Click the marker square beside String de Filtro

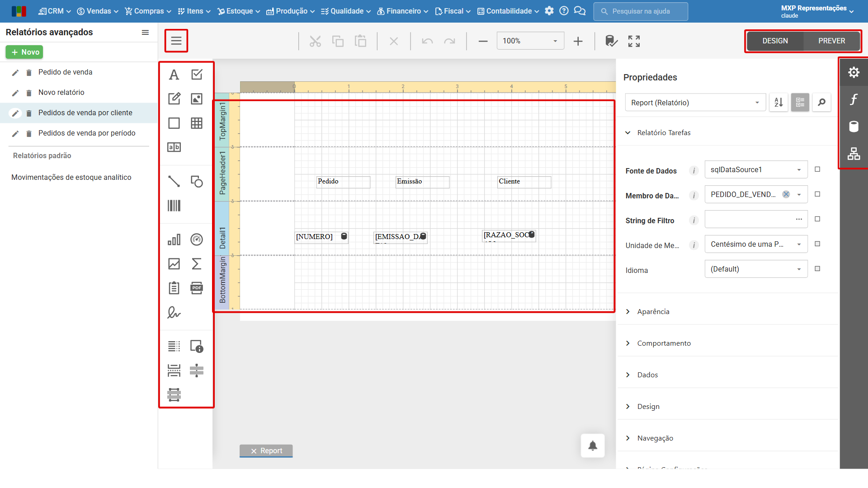817,219
